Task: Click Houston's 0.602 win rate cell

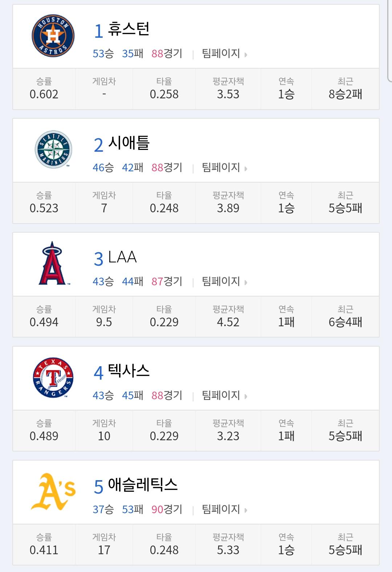Action: 44,89
